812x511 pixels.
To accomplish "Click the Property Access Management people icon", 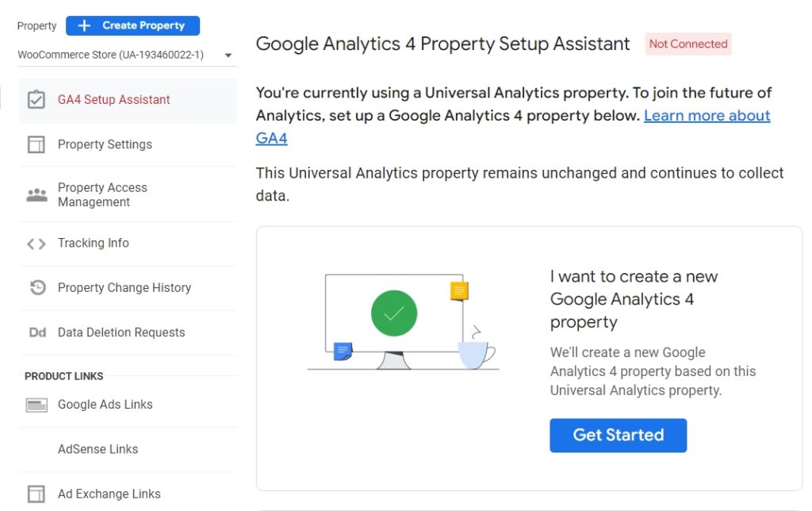I will (36, 194).
